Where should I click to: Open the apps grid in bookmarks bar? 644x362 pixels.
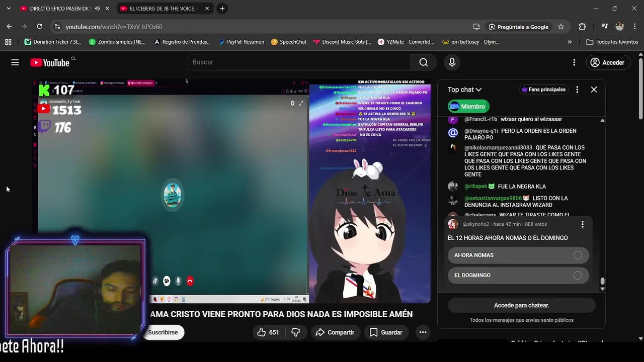tap(8, 42)
